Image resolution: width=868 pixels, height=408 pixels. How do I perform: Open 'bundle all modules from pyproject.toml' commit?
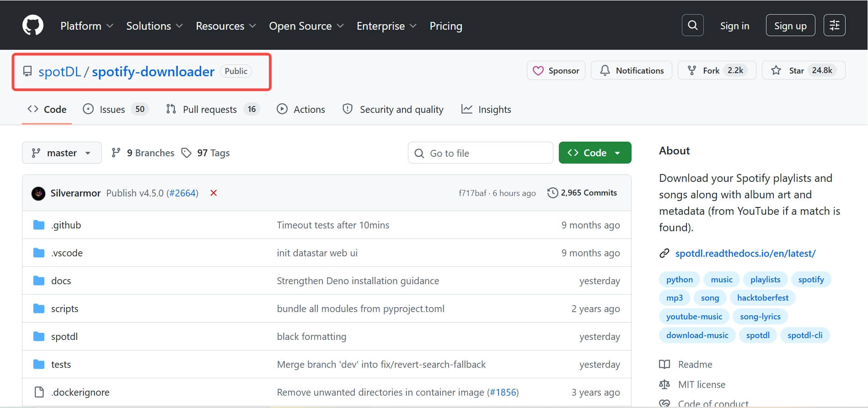pos(360,308)
